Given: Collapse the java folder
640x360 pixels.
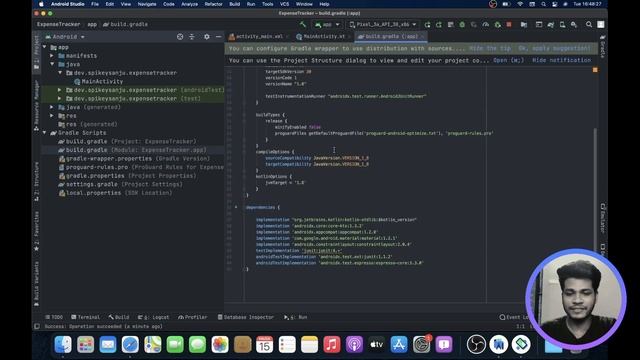Looking at the screenshot, I should [52, 64].
